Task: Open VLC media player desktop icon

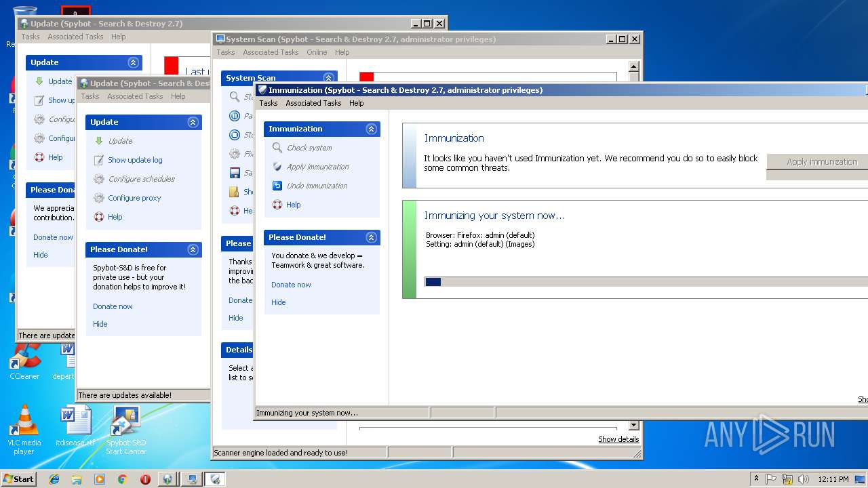Action: pyautogui.click(x=24, y=430)
